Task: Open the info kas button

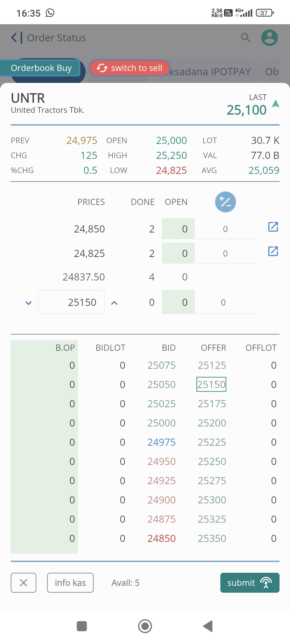Action: point(70,582)
